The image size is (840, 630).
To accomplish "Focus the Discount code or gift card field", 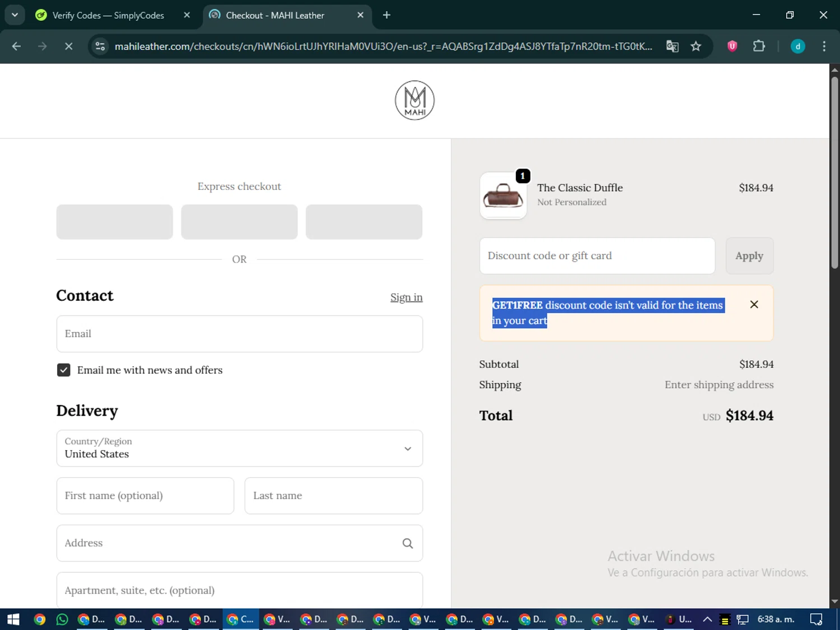I will point(597,256).
